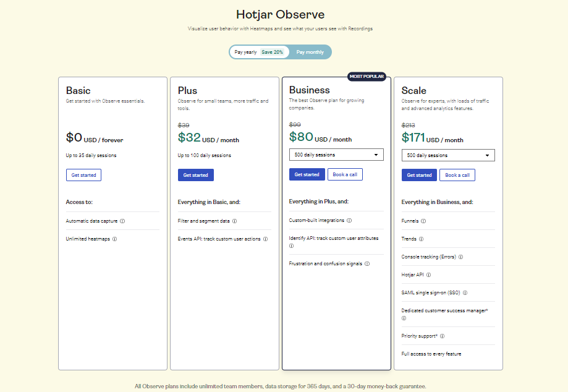Screen dimensions: 568x392
Task: Click the $0 USD / forever price
Action: 95,138
